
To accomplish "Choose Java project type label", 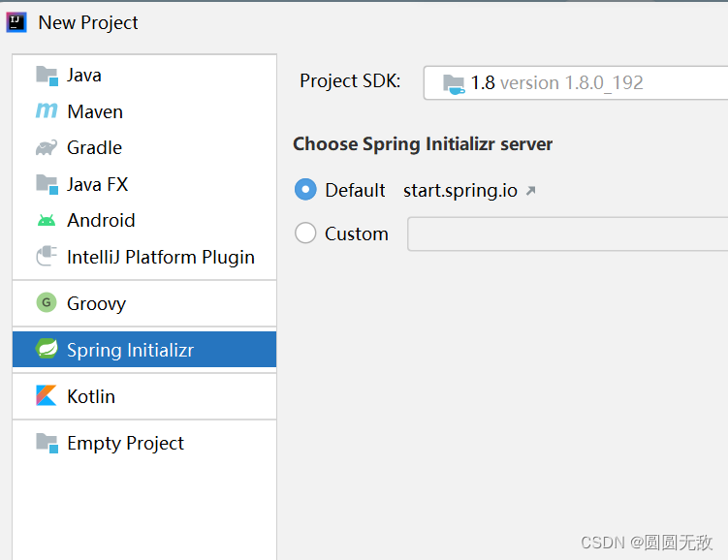I will click(84, 76).
